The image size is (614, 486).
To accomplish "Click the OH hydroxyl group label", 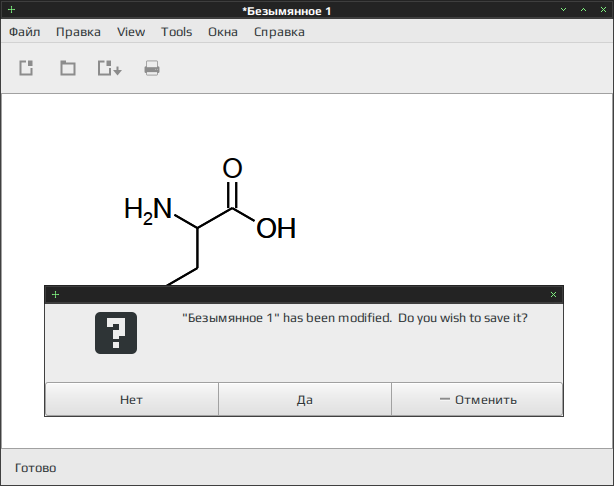I will pyautogui.click(x=276, y=228).
